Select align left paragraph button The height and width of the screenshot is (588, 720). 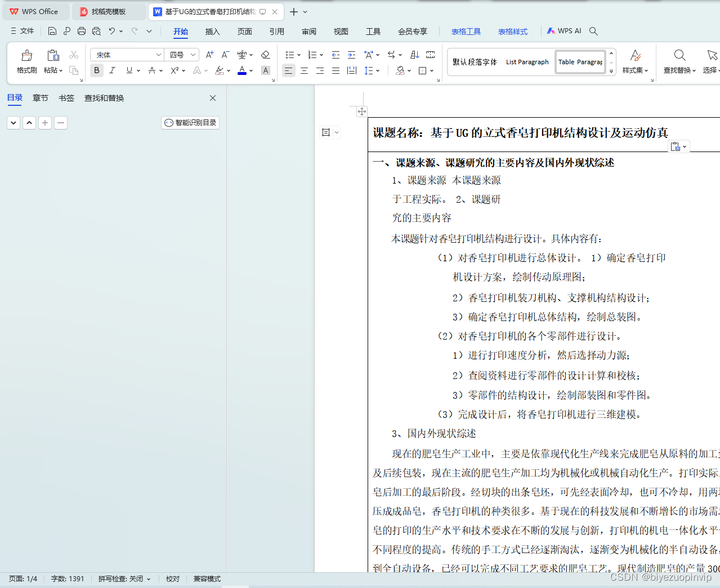pyautogui.click(x=288, y=70)
